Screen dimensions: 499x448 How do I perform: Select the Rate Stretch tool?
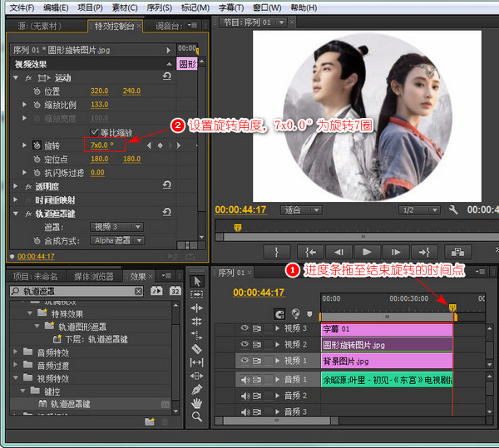tap(197, 335)
